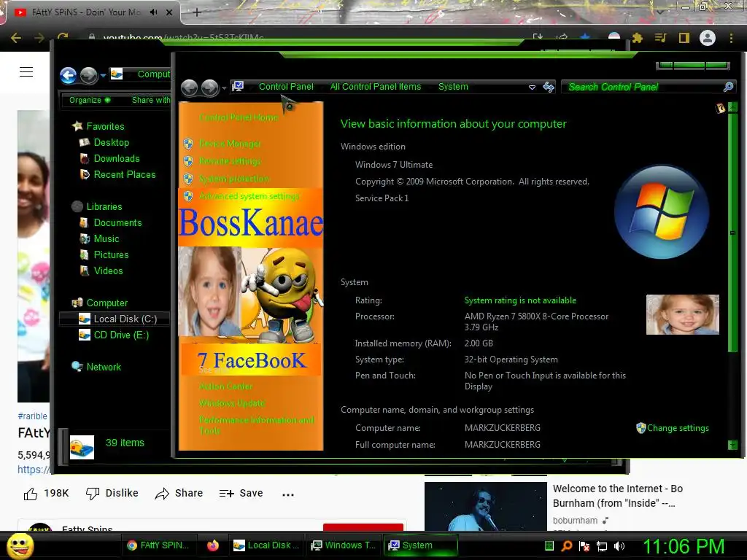This screenshot has width=747, height=560.
Task: Open Action Center flag tray icon
Action: (x=584, y=546)
